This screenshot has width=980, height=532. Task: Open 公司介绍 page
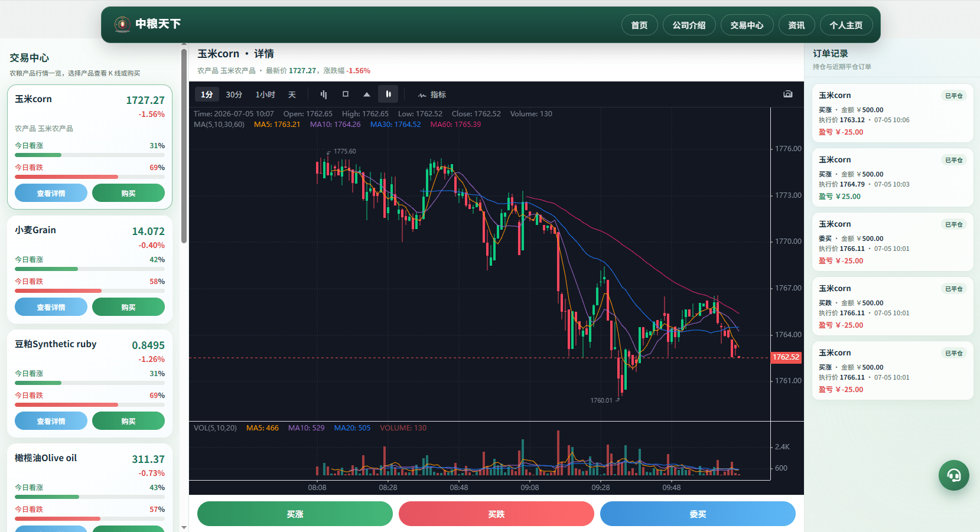click(689, 25)
